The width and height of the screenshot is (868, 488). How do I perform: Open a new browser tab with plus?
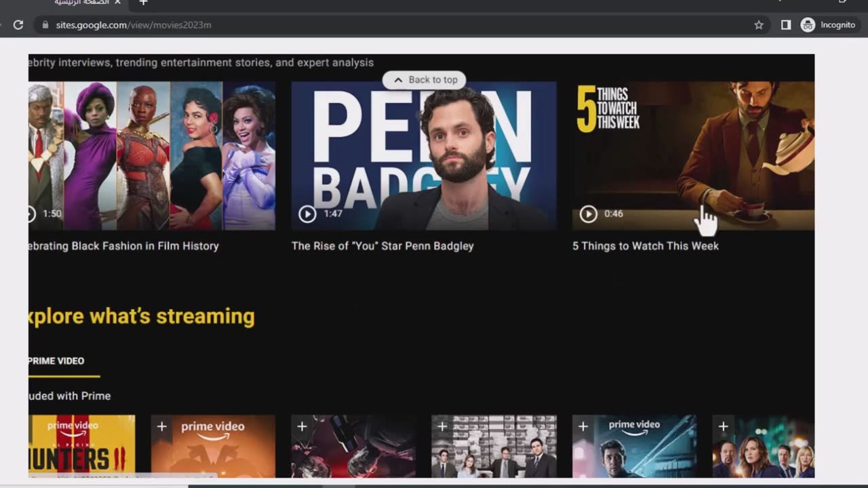(x=143, y=3)
